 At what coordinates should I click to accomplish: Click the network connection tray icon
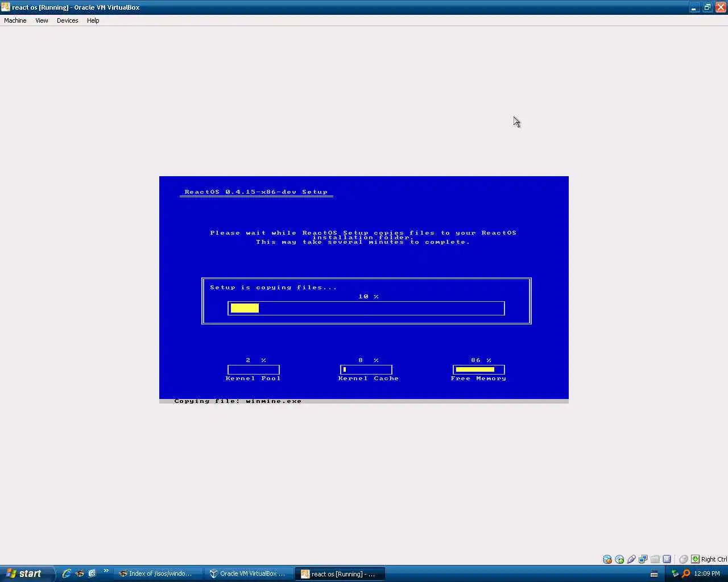675,573
